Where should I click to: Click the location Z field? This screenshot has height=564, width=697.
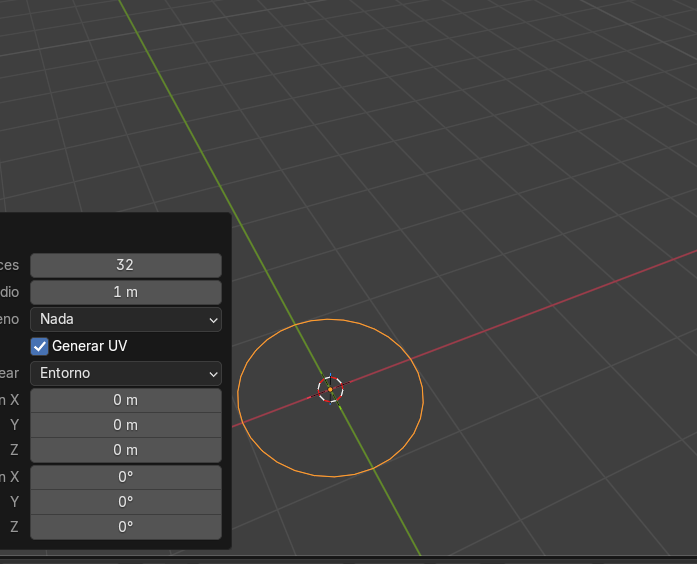(x=126, y=450)
